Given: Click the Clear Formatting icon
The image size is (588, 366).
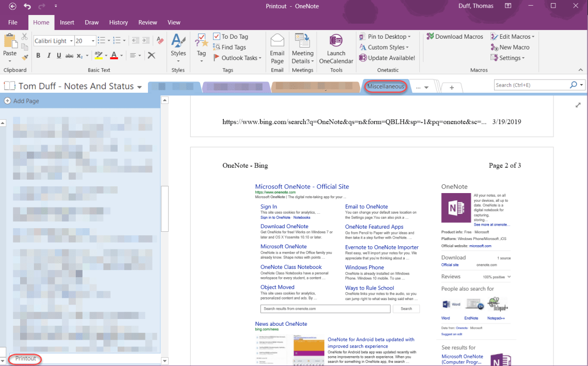Looking at the screenshot, I should pyautogui.click(x=151, y=55).
